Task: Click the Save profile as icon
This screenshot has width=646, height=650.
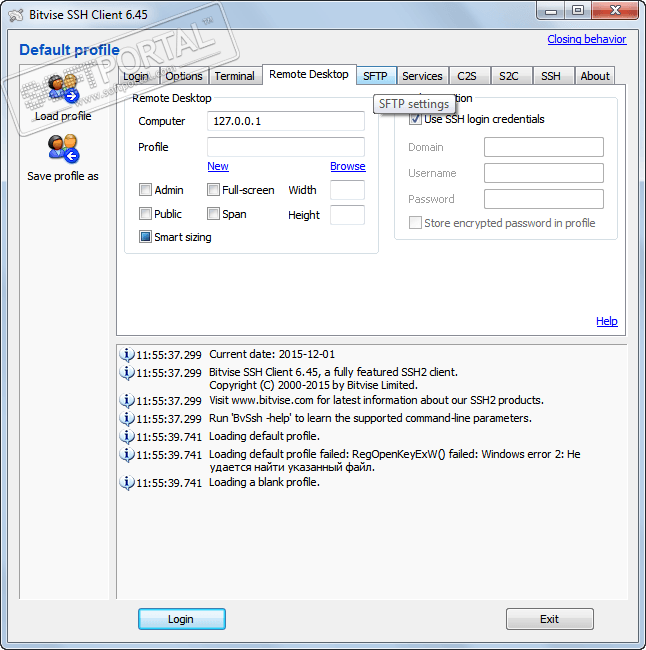Action: coord(63,149)
